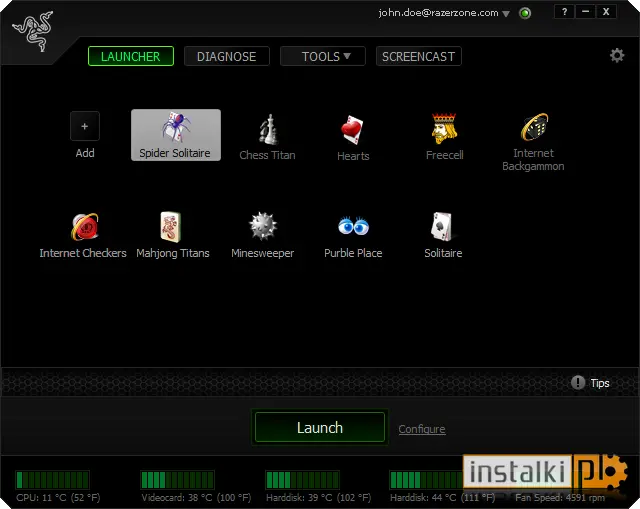Click the Fan Speed: 4591 rpm text
640x509 pixels.
560,498
